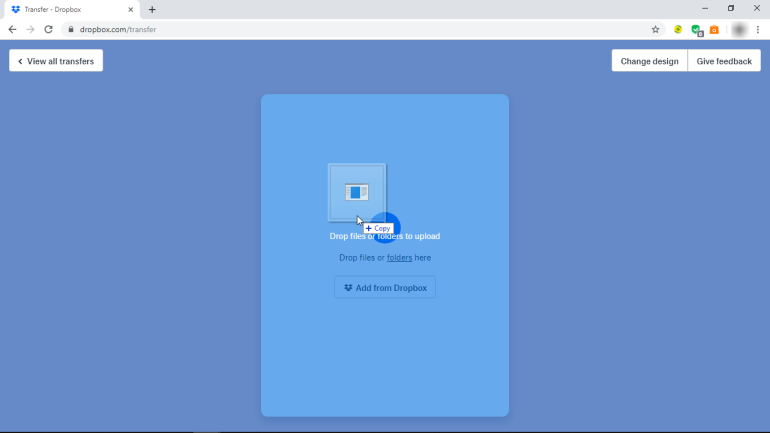Viewport: 770px width, 433px height.
Task: Click the yellow-green extension icon
Action: coord(678,30)
